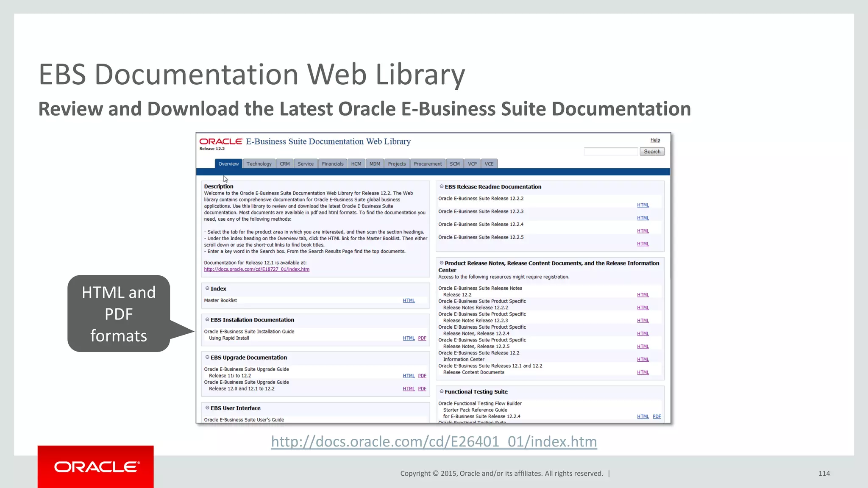This screenshot has height=488, width=868.
Task: Open Installation Guide Rapid Install HTML link
Action: pyautogui.click(x=409, y=338)
